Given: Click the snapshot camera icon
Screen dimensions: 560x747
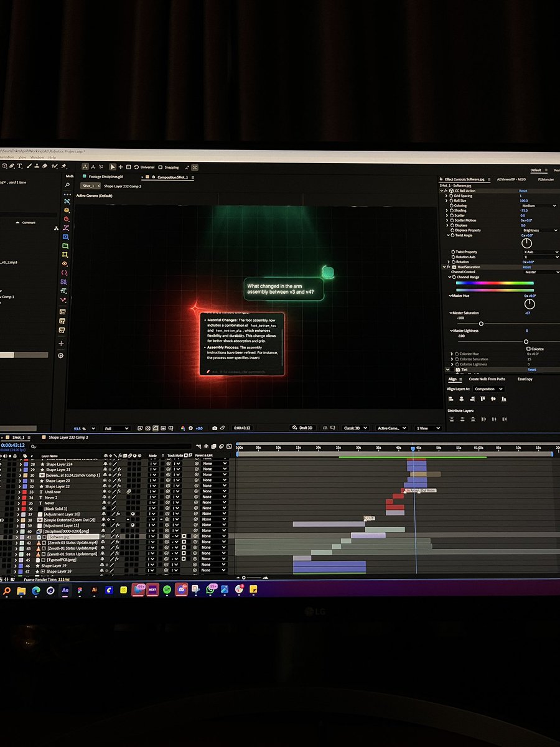Looking at the screenshot, I should [215, 428].
